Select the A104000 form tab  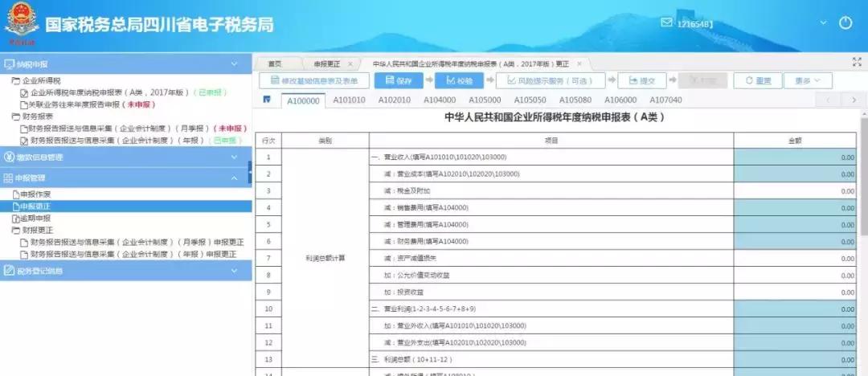(440, 100)
